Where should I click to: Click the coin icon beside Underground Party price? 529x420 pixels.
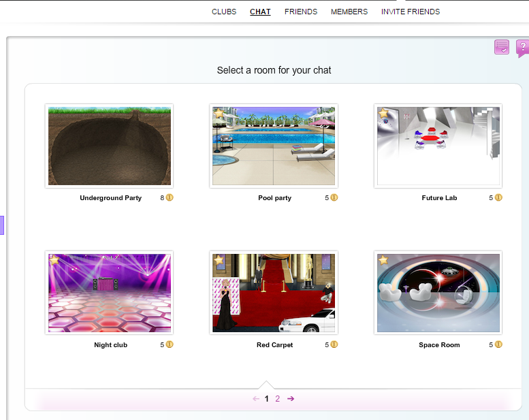(x=170, y=197)
